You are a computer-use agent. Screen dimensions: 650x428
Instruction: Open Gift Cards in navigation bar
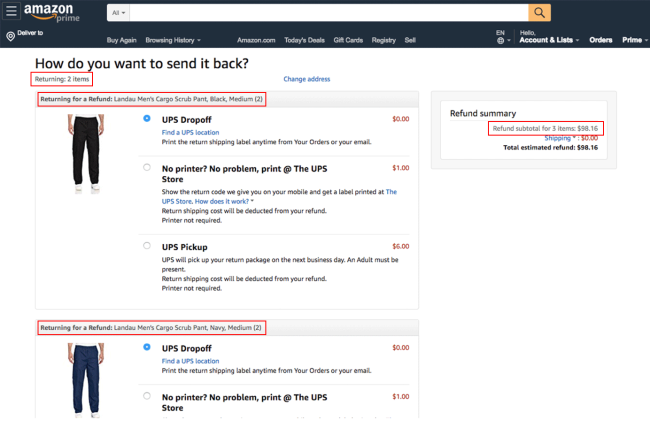pyautogui.click(x=348, y=40)
